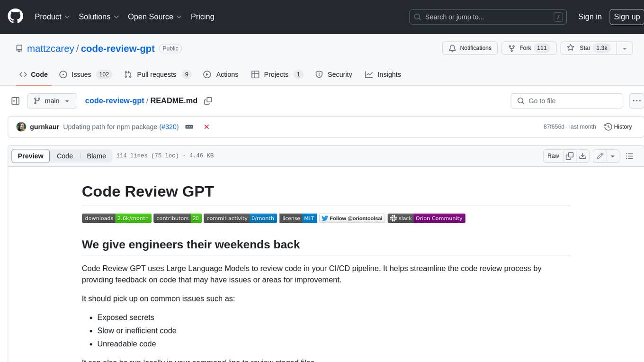Select the Preview view

point(31,156)
